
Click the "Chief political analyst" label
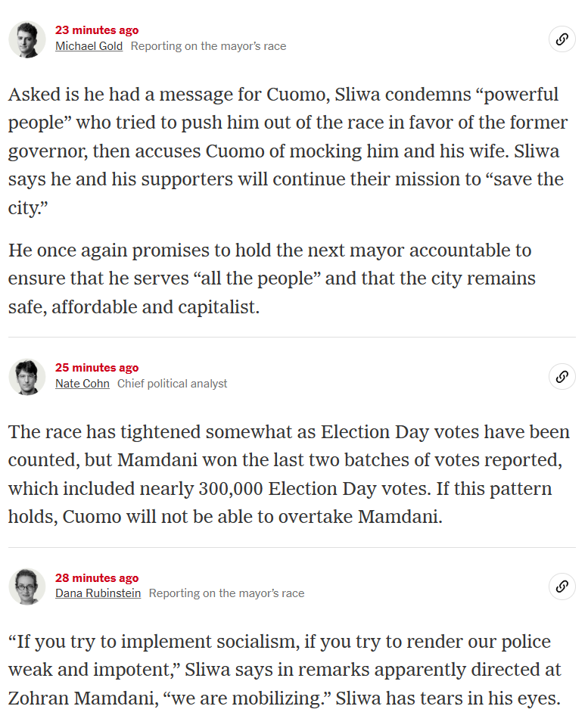point(172,384)
